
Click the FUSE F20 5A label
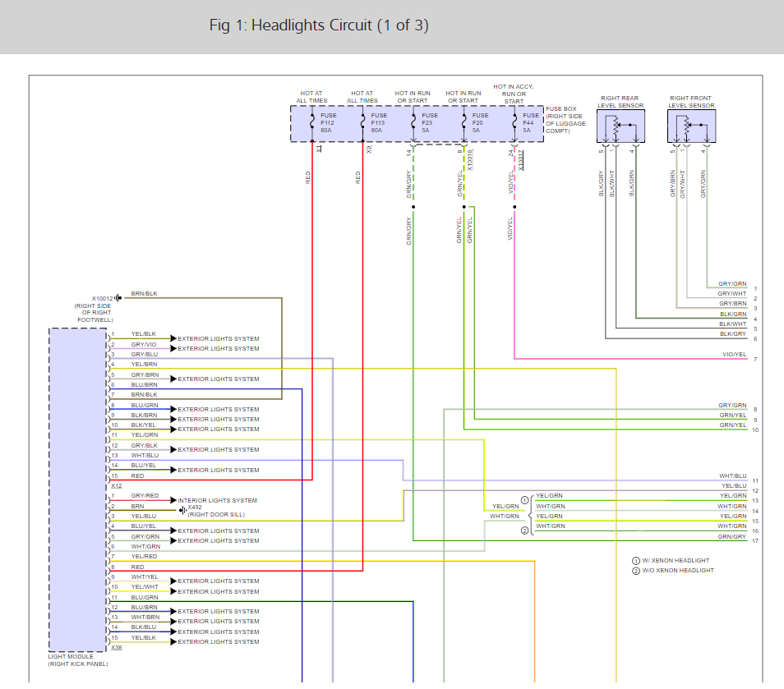[x=479, y=123]
